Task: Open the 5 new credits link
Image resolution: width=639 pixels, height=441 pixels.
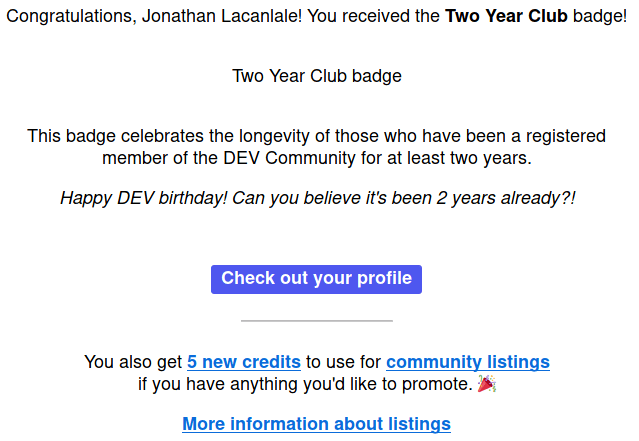Action: click(x=244, y=362)
